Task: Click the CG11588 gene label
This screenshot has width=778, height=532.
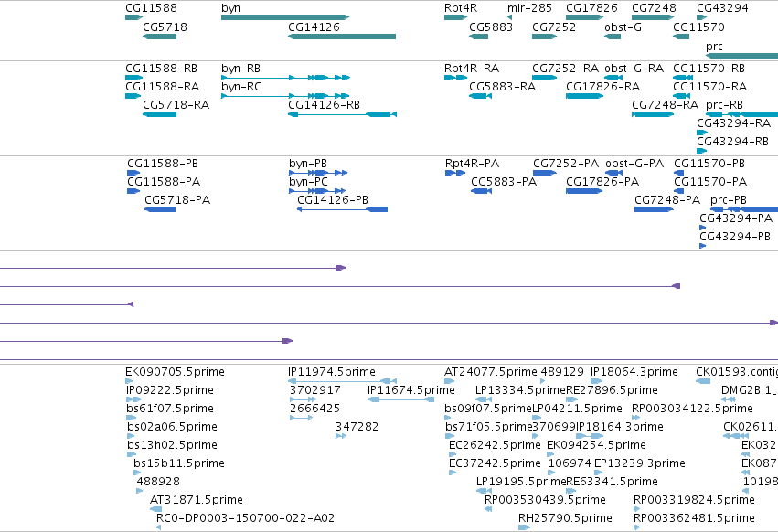Action: click(x=152, y=8)
